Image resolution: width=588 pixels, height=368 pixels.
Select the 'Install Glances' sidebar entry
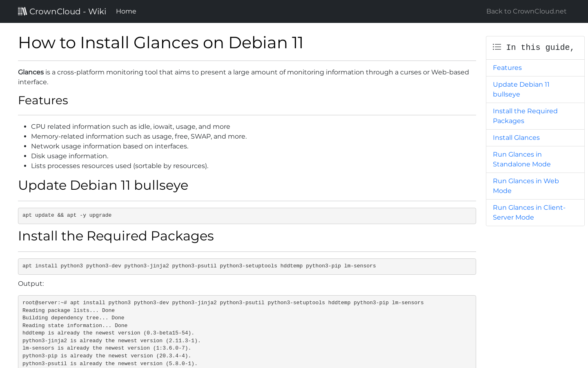click(x=516, y=137)
